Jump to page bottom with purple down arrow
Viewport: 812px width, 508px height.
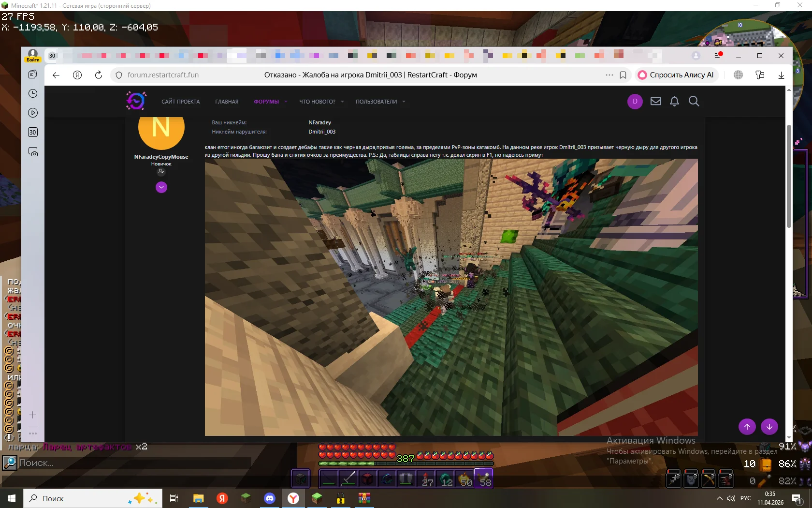click(x=769, y=427)
